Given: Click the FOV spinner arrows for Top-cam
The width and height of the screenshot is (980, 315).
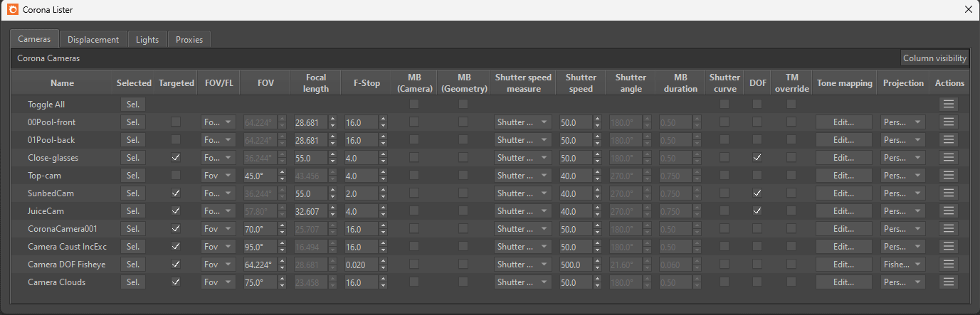Looking at the screenshot, I should tap(283, 176).
